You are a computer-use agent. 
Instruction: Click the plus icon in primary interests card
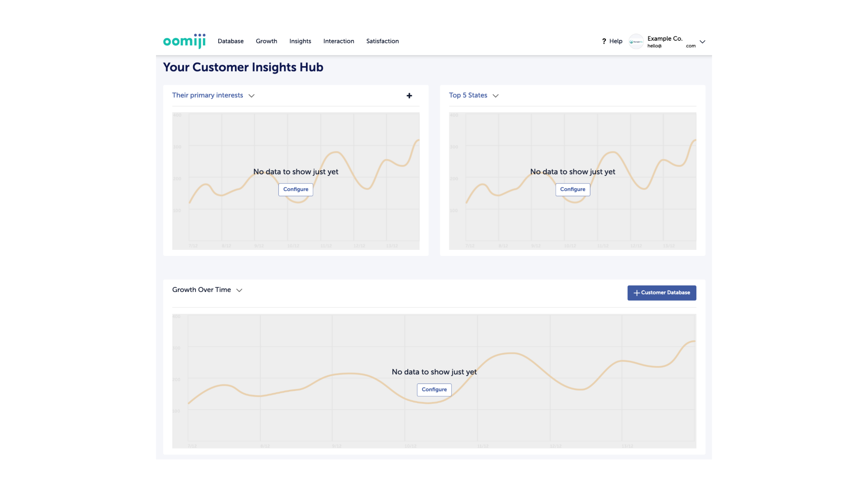click(x=409, y=96)
